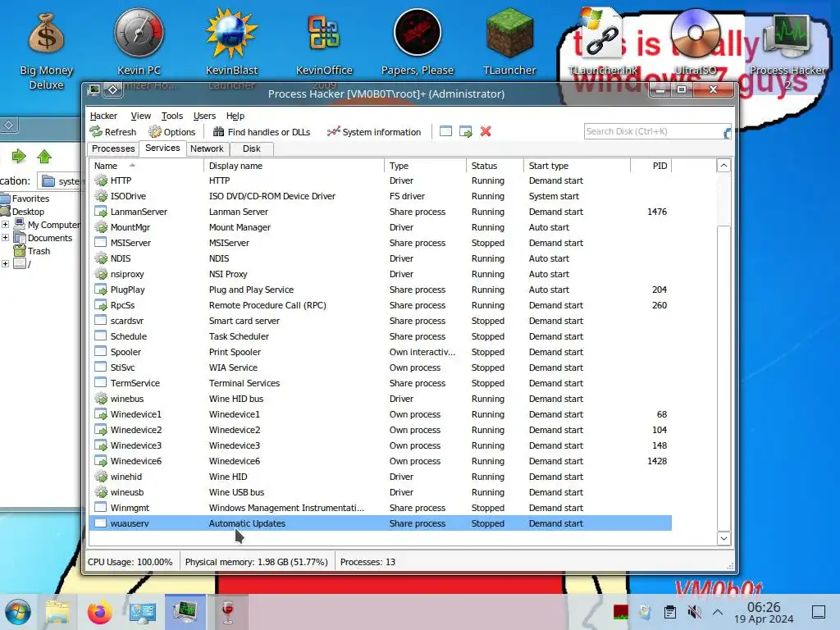Expand Documents in file manager tree
The height and width of the screenshot is (630, 840).
5,237
